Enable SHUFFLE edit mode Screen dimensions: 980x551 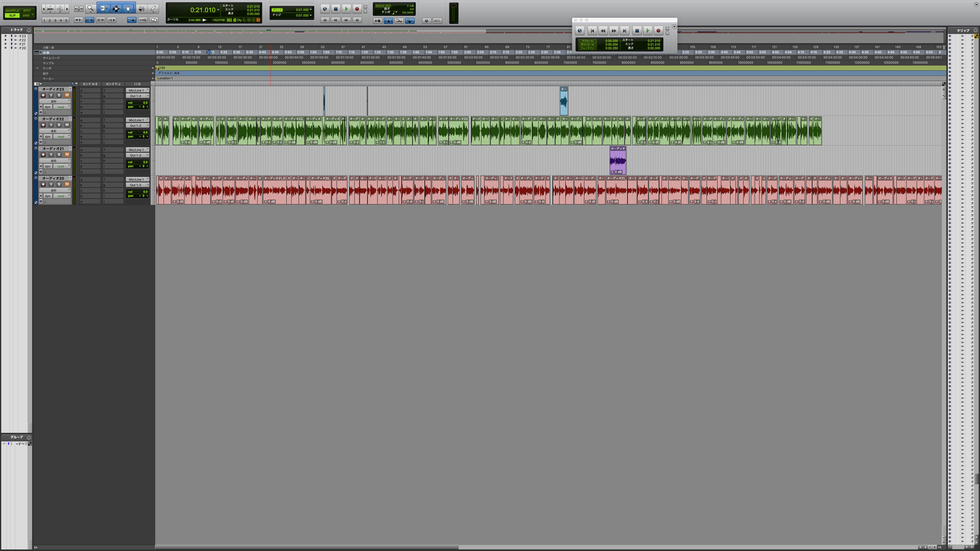12,11
